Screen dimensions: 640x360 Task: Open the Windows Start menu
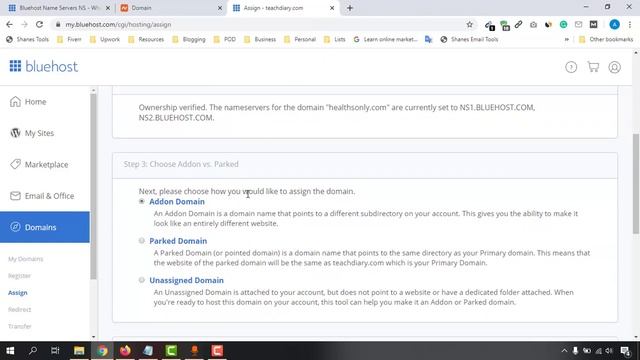(x=10, y=350)
